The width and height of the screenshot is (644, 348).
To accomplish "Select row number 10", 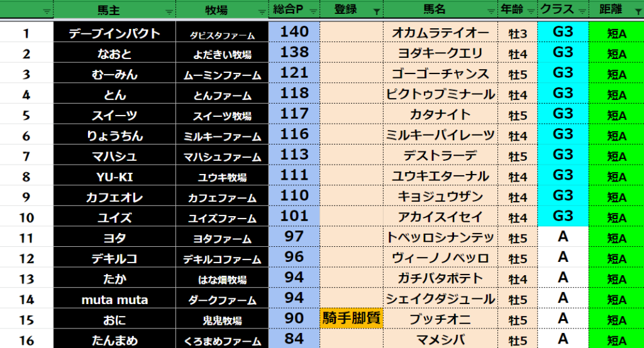I will (26, 218).
